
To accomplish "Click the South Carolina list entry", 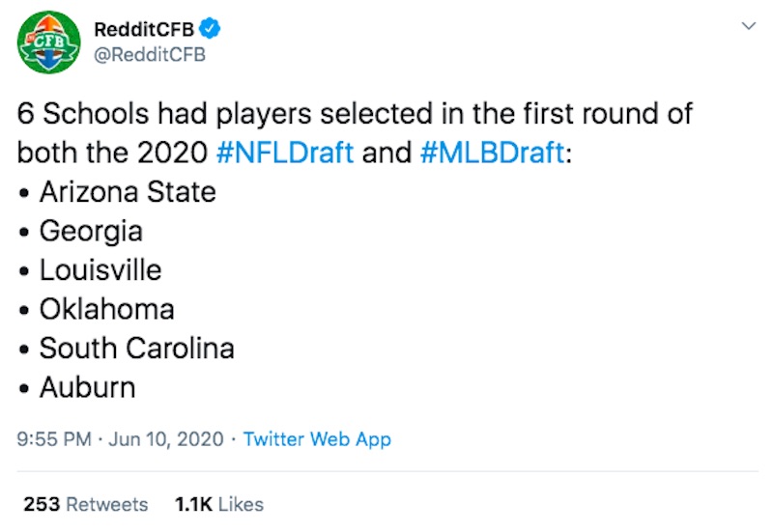I will tap(137, 349).
